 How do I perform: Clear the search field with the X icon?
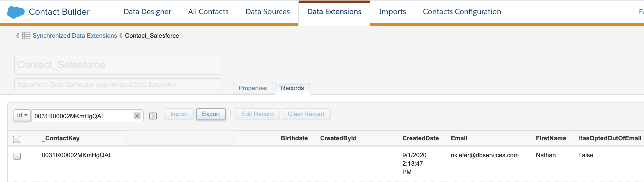tap(137, 116)
